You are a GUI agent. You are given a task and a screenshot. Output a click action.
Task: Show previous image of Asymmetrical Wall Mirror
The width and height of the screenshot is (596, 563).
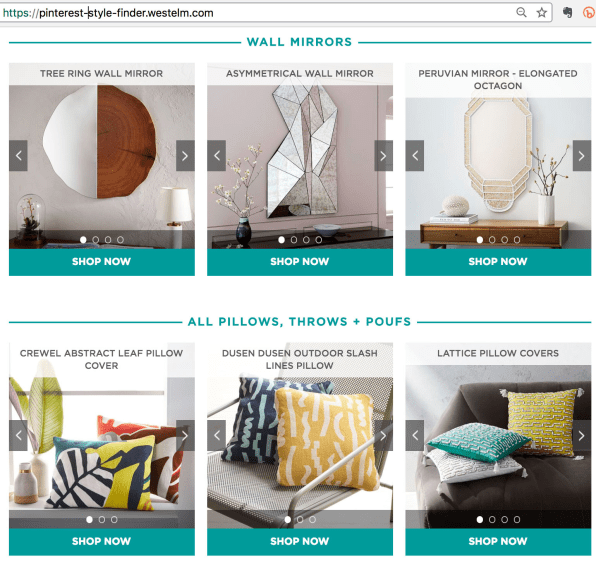(217, 155)
